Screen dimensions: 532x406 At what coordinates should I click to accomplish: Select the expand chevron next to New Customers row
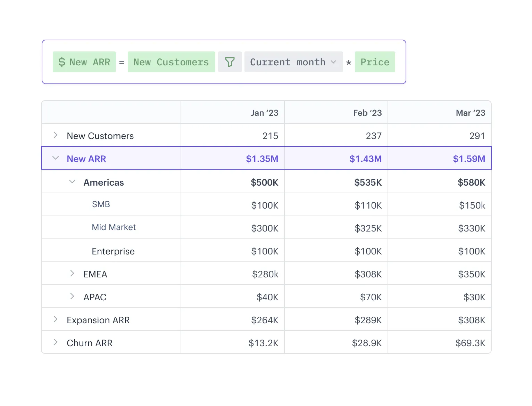point(55,135)
